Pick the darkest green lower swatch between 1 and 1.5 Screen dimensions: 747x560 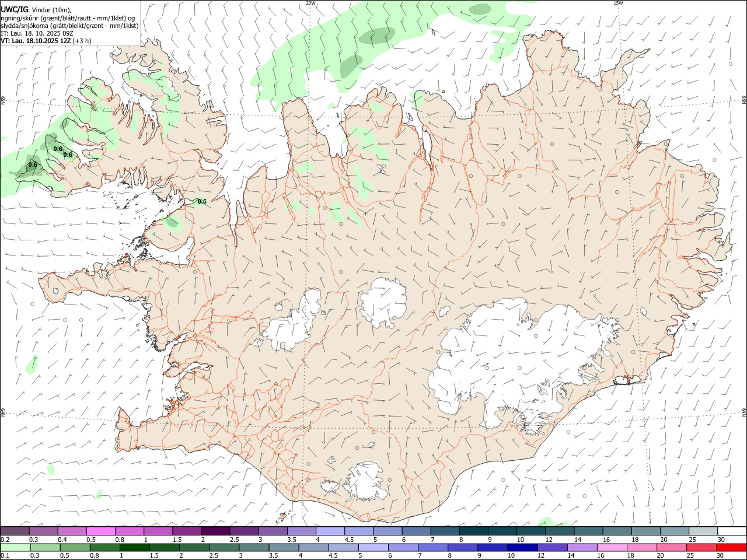coord(135,547)
